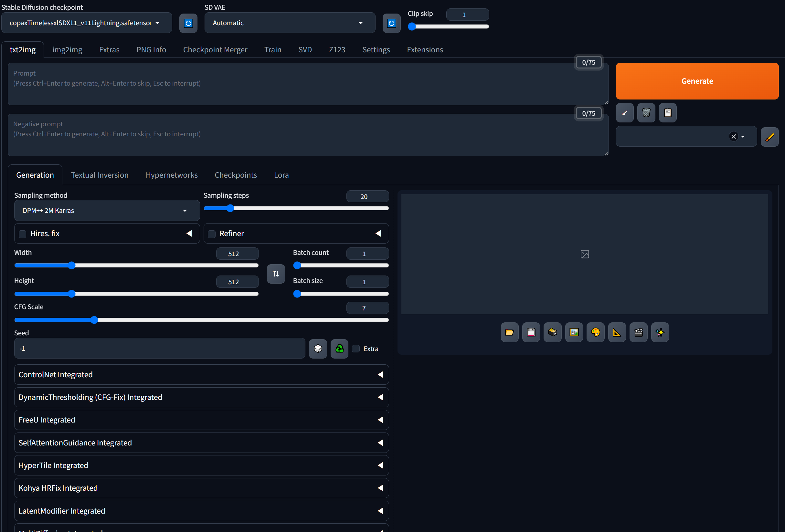Click the trash icon to clear the prompt

coord(646,112)
